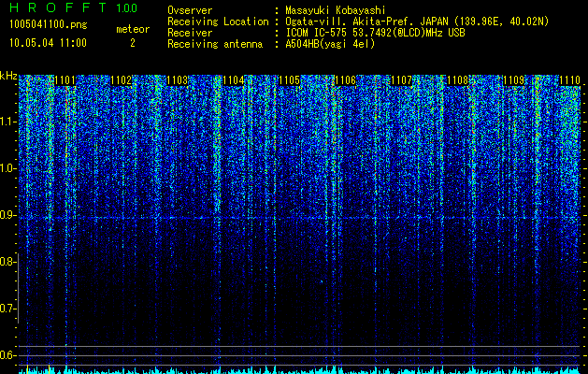This screenshot has height=374, width=588.
Task: Click the Ovserver label
Action: point(190,10)
